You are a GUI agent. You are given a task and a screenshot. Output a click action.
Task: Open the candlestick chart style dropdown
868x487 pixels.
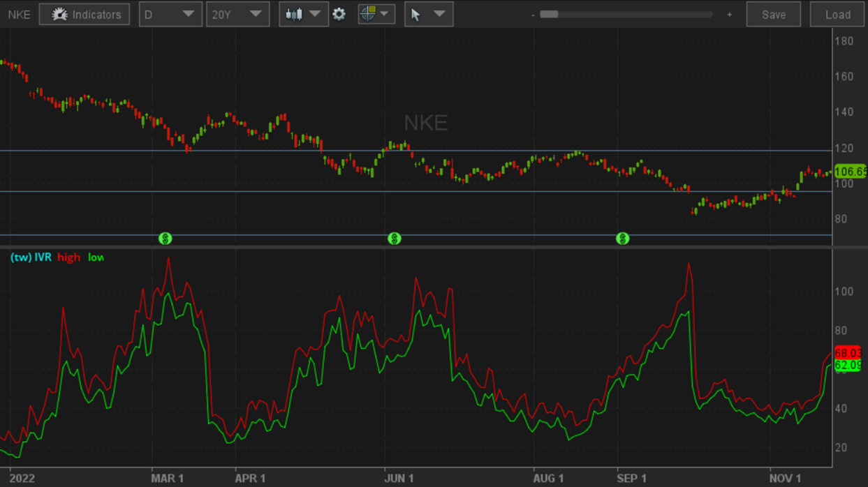304,15
